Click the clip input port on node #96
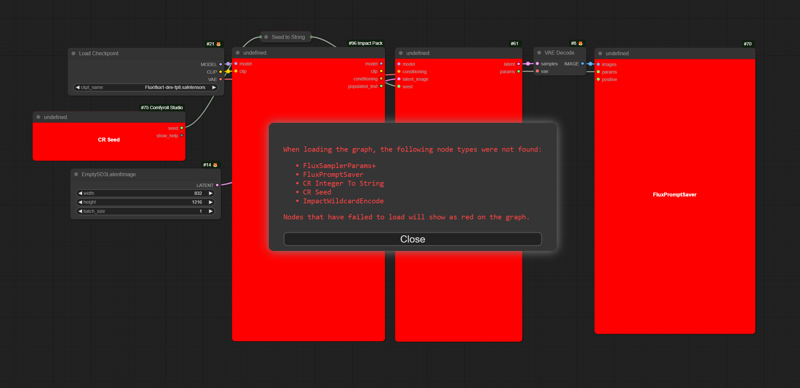 [x=236, y=71]
